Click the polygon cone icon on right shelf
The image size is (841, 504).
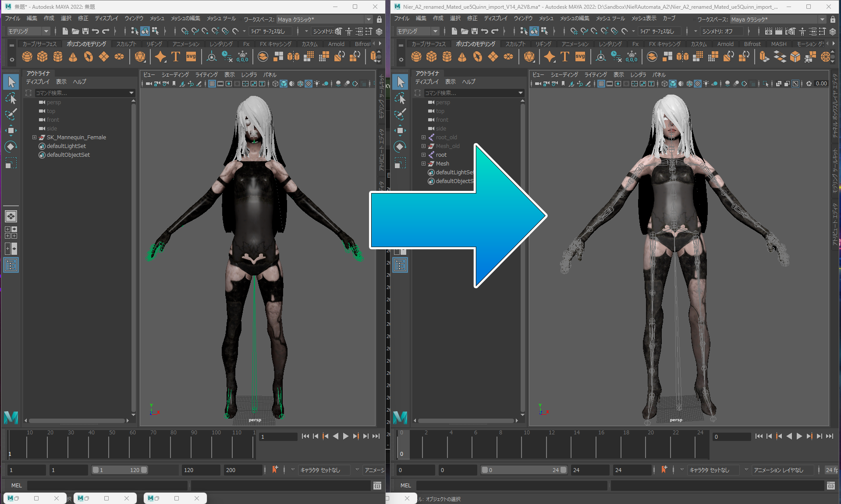(x=462, y=57)
